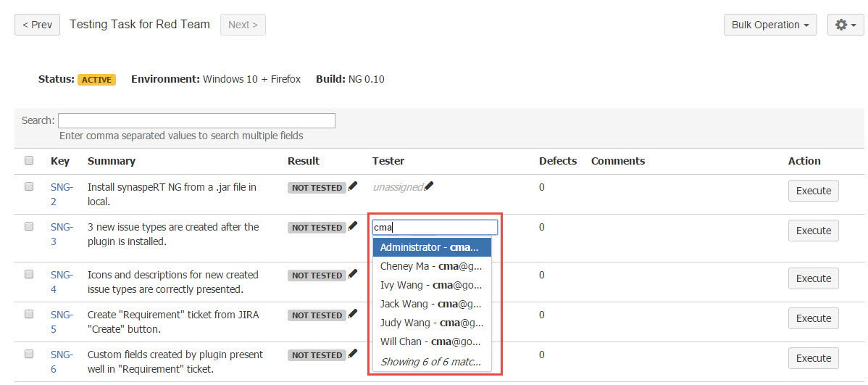Choose Cheney Ma from tester suggestions
Image resolution: width=868 pixels, height=385 pixels.
point(431,266)
